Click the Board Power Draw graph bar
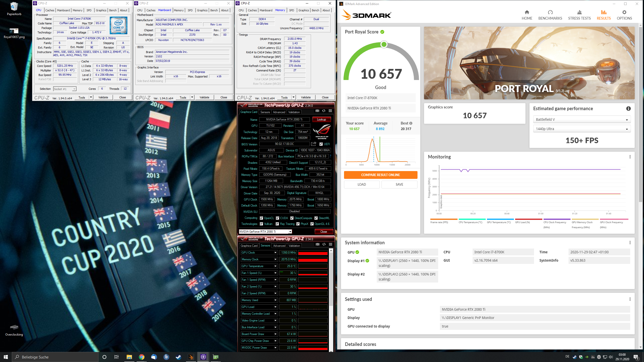The width and height of the screenshot is (644, 362). pyautogui.click(x=313, y=334)
